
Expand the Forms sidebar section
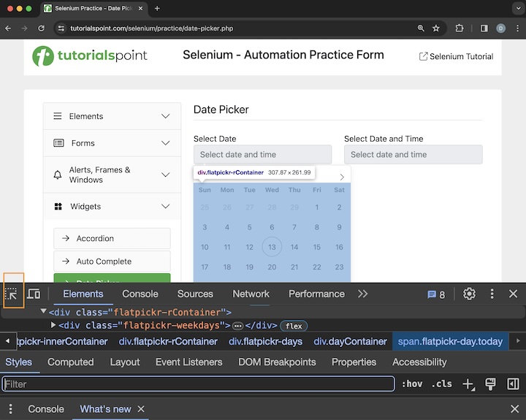[112, 143]
